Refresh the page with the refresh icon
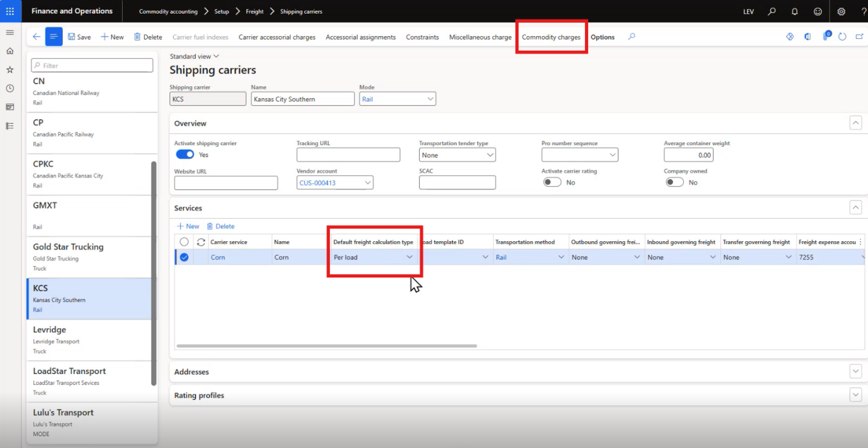This screenshot has height=448, width=868. click(842, 36)
